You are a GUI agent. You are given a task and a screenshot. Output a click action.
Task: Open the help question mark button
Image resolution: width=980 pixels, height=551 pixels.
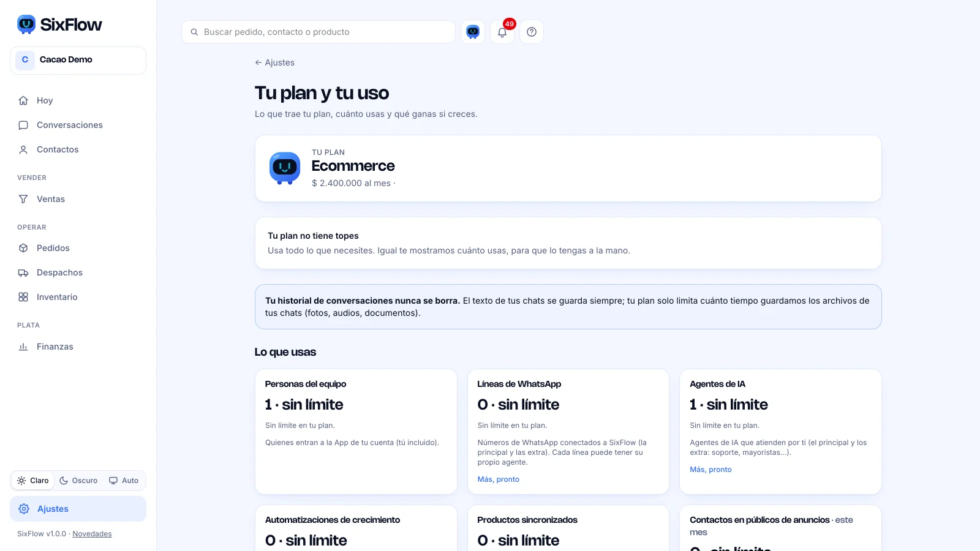pyautogui.click(x=532, y=32)
